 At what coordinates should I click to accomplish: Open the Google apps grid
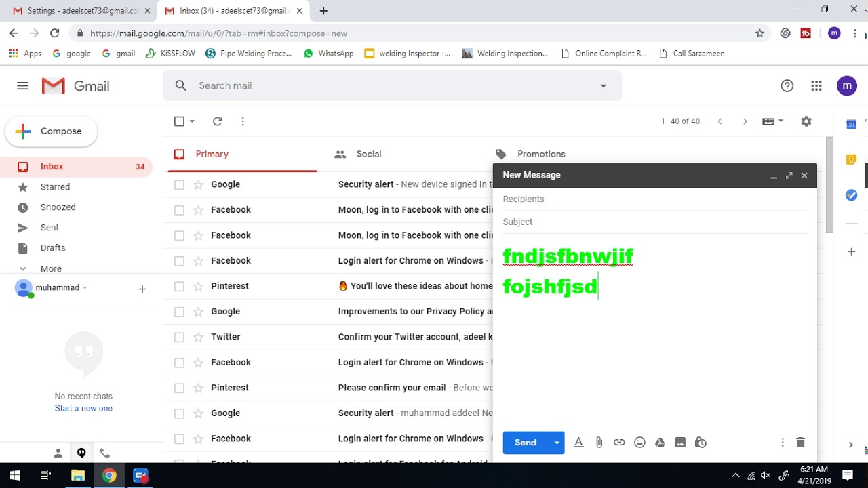point(816,85)
